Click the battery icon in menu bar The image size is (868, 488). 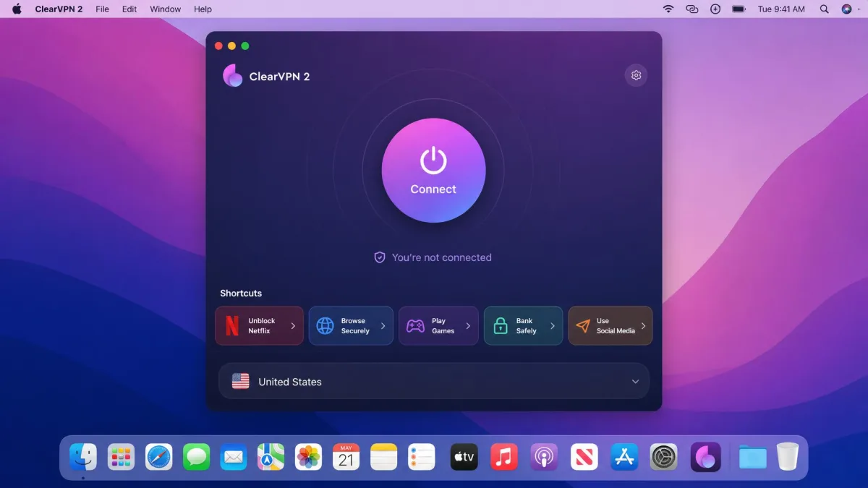tap(739, 9)
